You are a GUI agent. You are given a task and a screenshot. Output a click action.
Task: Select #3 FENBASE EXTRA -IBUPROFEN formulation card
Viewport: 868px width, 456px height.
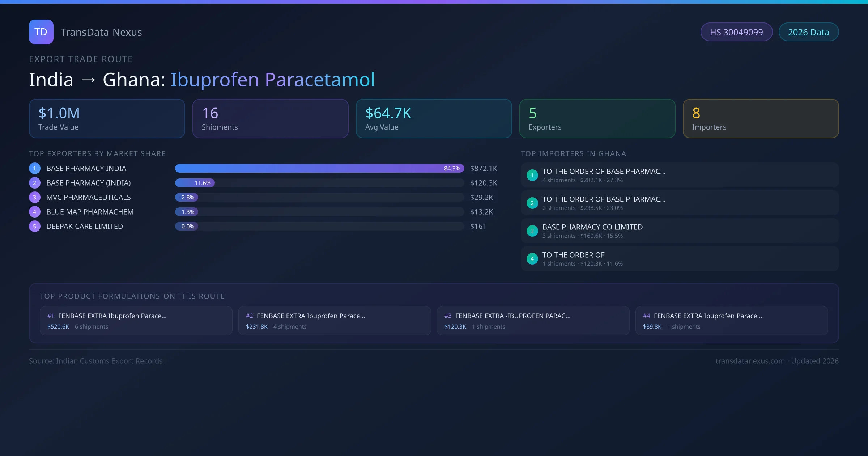533,321
